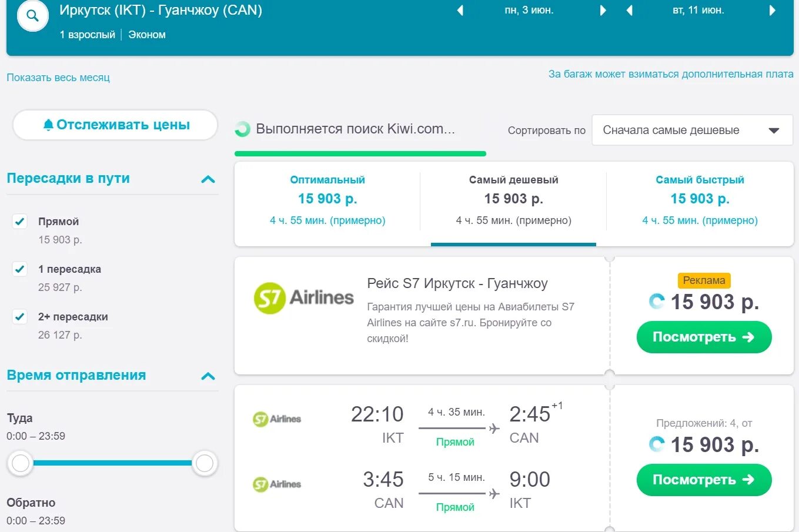Screen dimensions: 799x532
Task: Go to previous return date arrow
Action: coord(630,11)
